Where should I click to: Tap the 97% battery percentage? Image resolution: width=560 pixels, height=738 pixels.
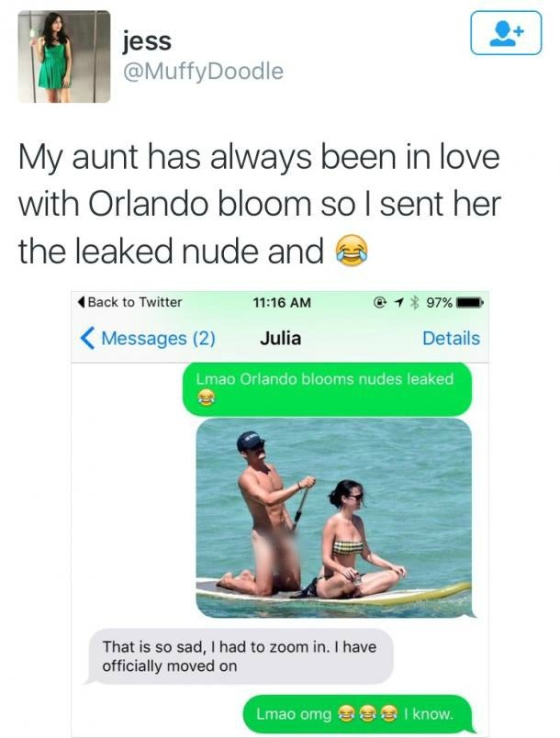click(439, 302)
